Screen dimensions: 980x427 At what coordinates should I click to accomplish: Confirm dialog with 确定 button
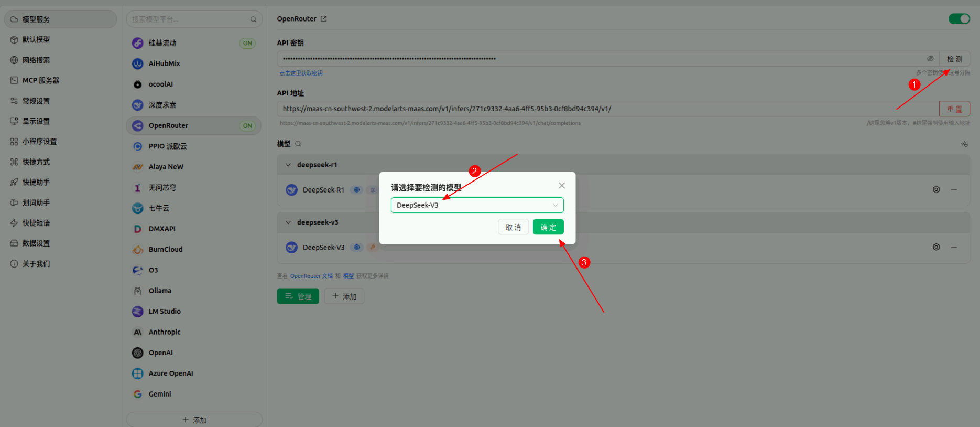point(548,227)
